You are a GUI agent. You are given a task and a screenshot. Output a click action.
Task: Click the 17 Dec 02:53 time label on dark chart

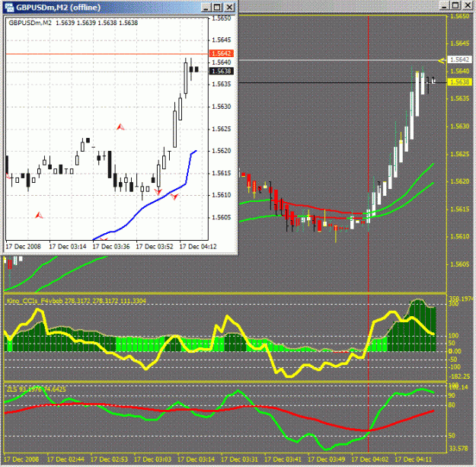tap(109, 459)
